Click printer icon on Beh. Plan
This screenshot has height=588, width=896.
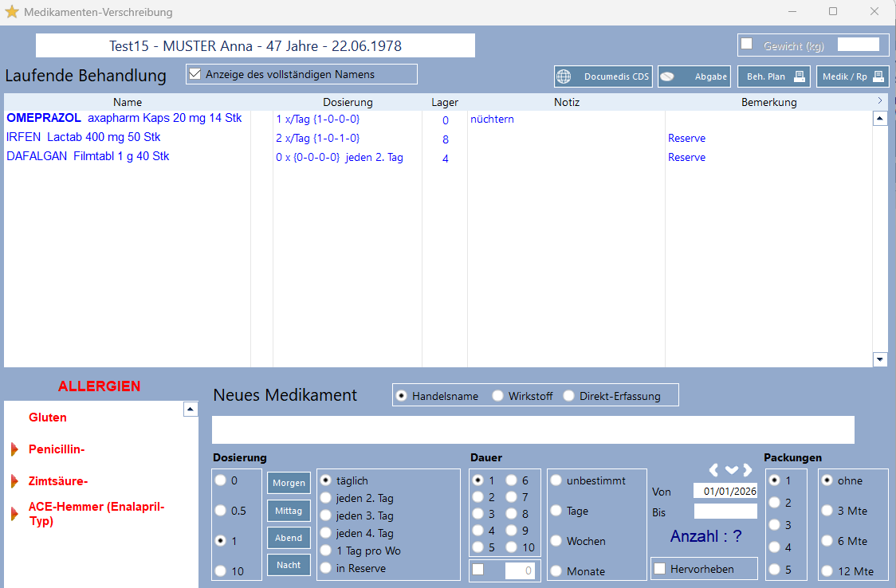click(799, 77)
